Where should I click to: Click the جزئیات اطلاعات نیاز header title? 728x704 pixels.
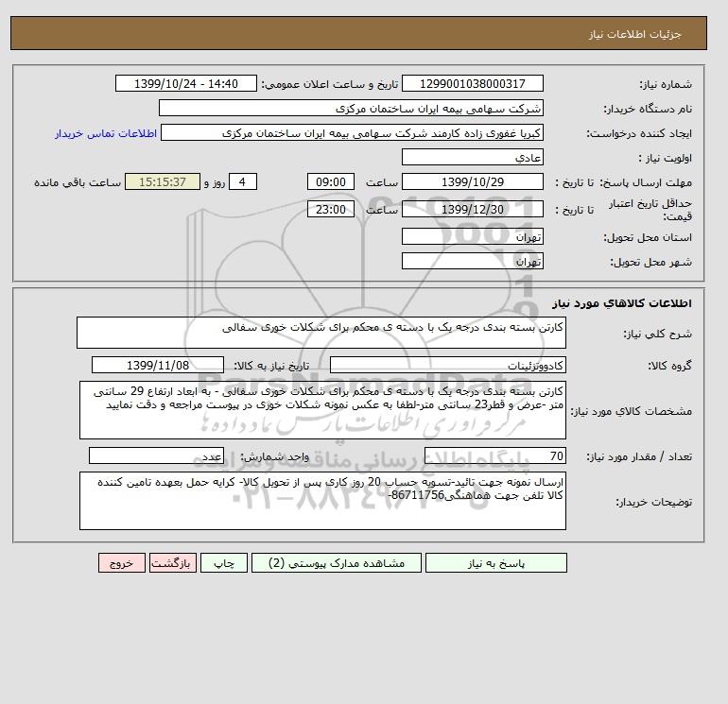coord(634,34)
